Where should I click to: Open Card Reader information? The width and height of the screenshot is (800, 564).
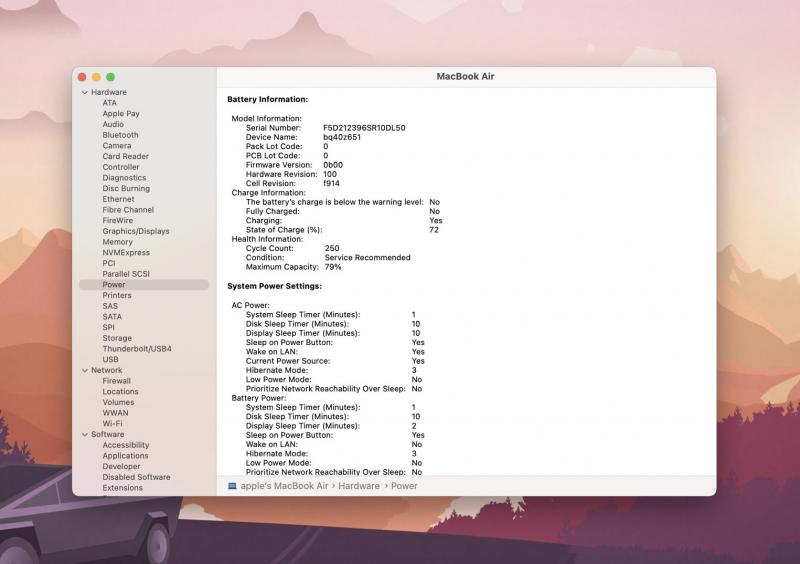click(126, 157)
